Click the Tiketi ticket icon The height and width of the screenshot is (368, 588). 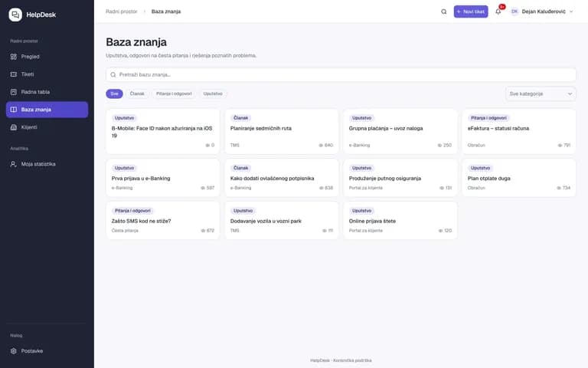[14, 74]
